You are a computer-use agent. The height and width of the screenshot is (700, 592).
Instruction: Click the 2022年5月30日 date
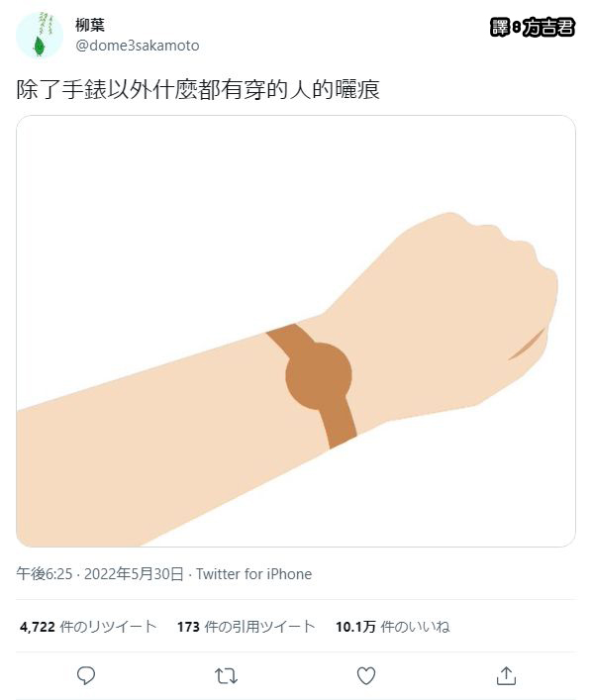(x=134, y=573)
